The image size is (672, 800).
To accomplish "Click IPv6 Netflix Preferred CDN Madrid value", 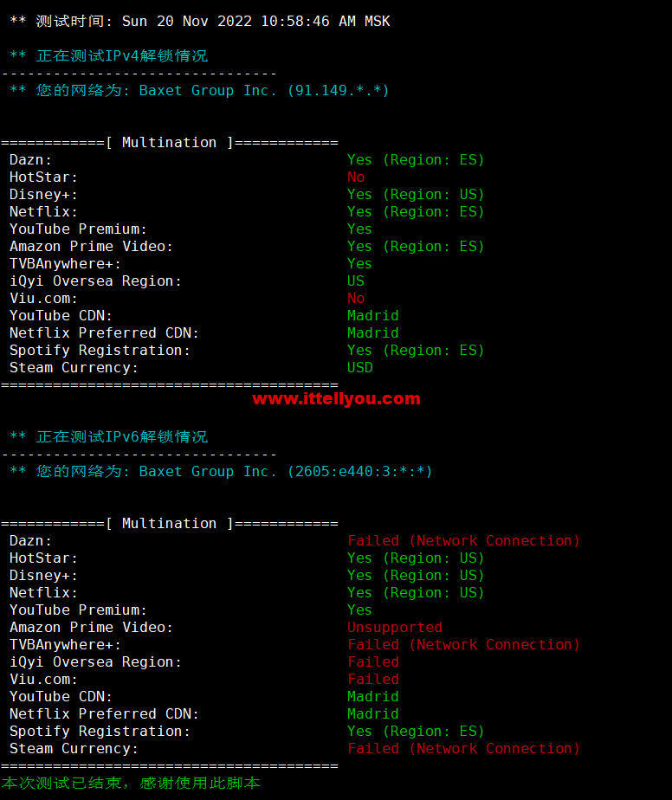I will tap(373, 713).
